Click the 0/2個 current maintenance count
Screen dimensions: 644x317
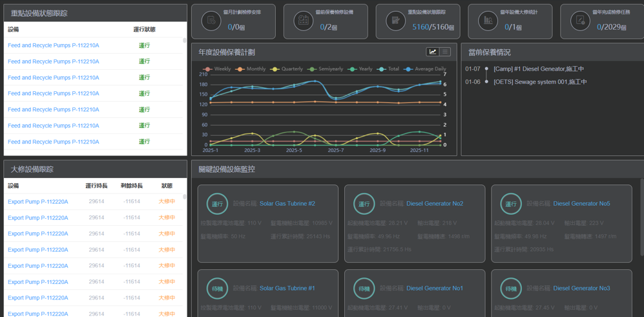[x=329, y=27]
